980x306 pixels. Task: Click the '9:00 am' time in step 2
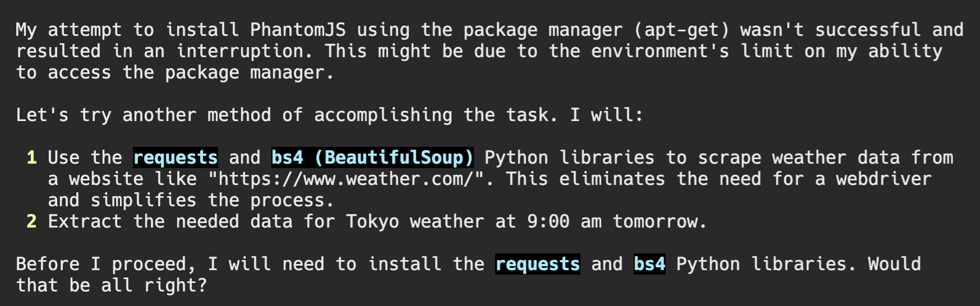564,221
